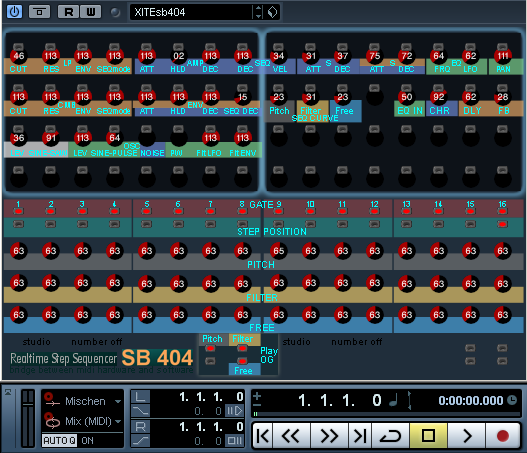The width and height of the screenshot is (527, 453).
Task: Click the Pitch step 9 knob showing 65
Action: coord(278,251)
